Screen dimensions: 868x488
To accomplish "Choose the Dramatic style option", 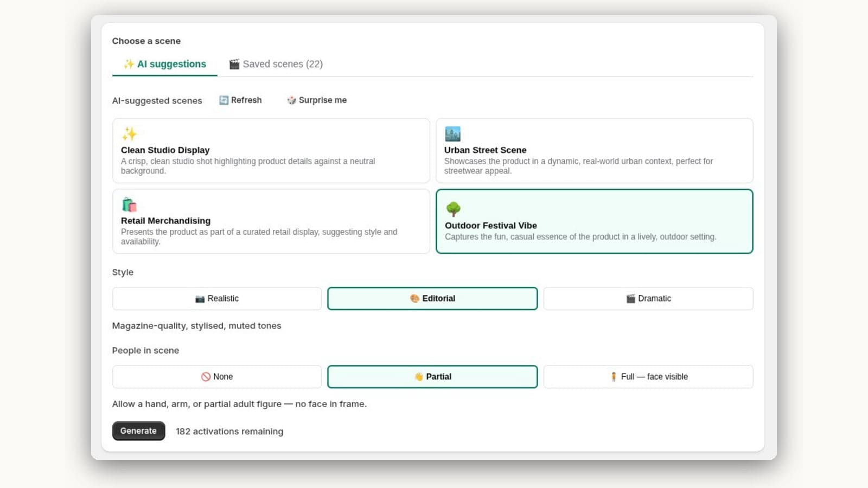I will coord(648,299).
